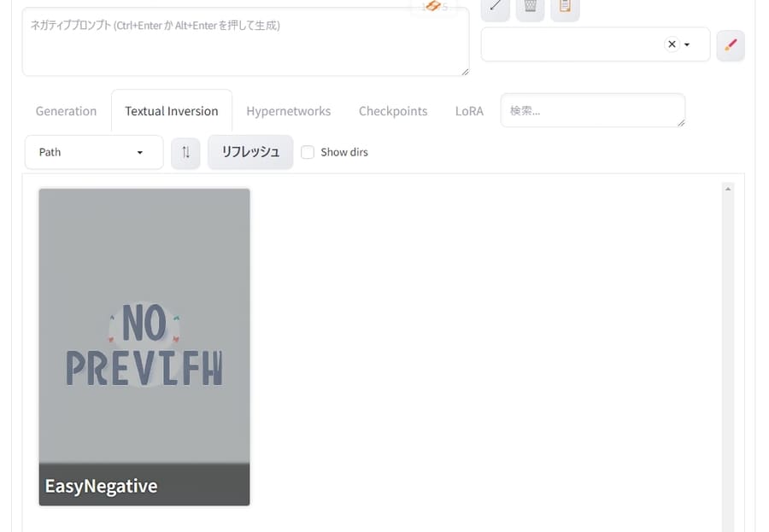Go to the Checkpoints tab

(x=393, y=111)
